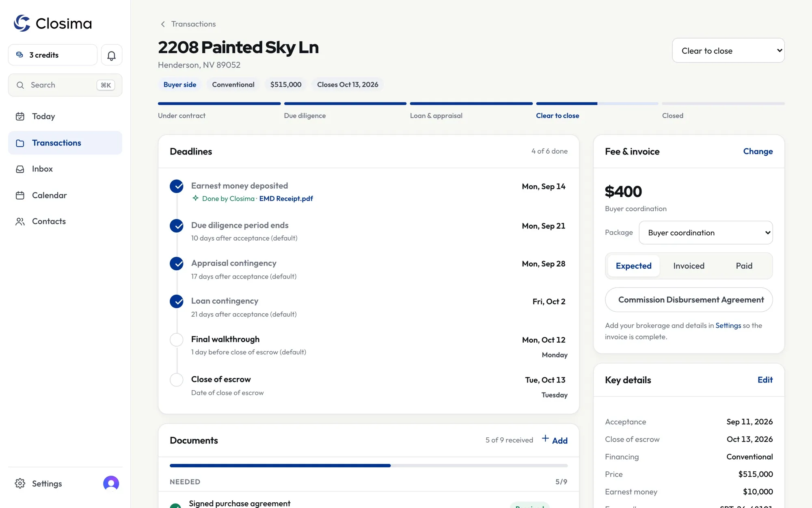Click the Buyer side tag
812x508 pixels.
[x=180, y=85]
